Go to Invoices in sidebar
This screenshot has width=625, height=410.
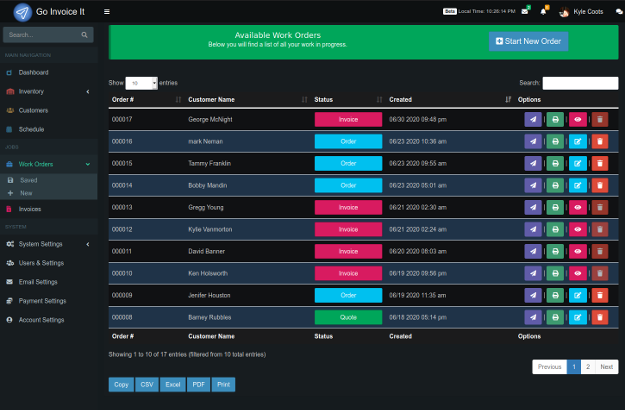click(30, 209)
